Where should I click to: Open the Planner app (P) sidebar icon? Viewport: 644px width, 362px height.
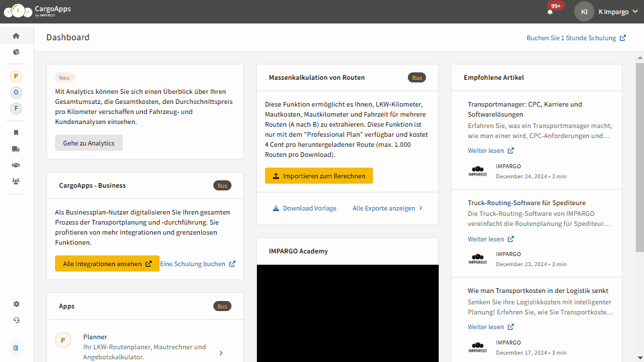(16, 76)
